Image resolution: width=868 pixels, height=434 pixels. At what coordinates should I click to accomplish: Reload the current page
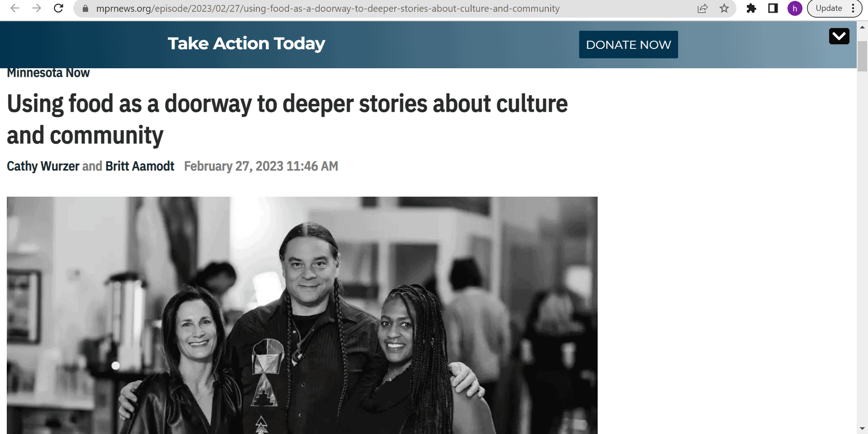click(x=58, y=8)
